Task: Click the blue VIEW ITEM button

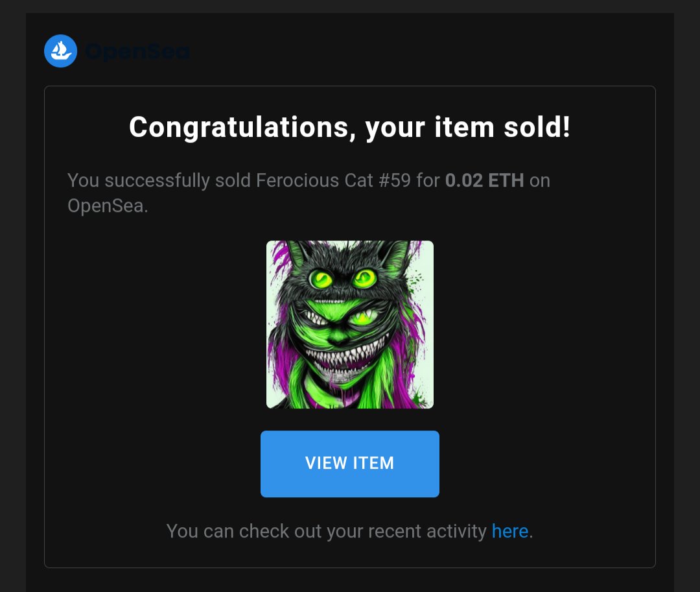Action: (x=349, y=464)
